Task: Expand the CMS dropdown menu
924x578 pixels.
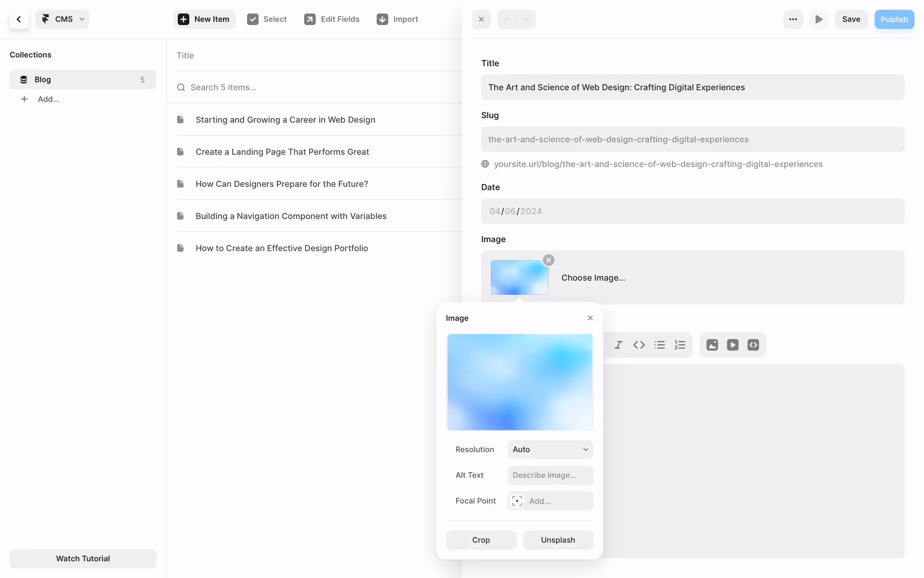Action: click(x=63, y=19)
